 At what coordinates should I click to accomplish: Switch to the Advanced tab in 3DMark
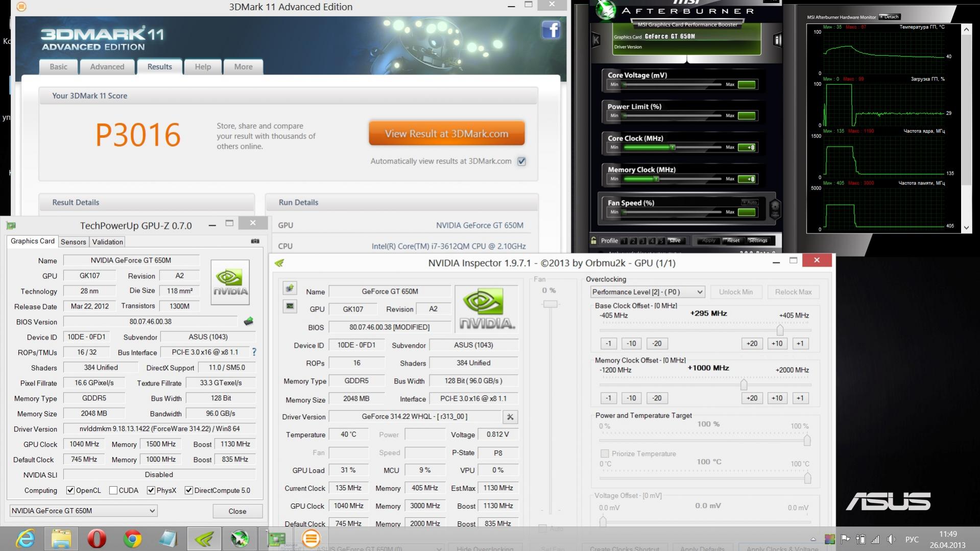107,67
